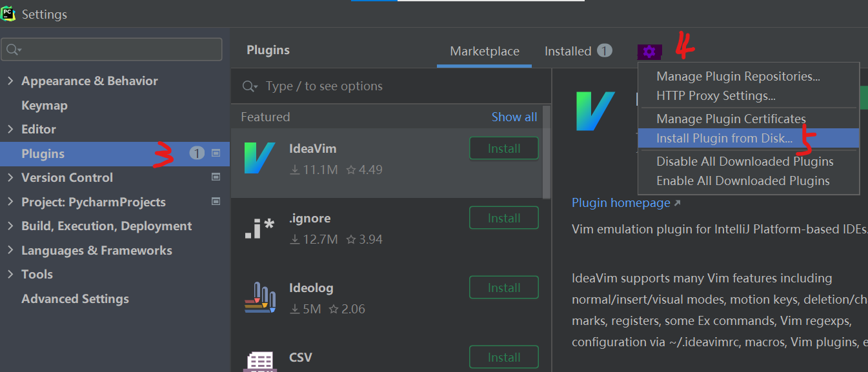The image size is (868, 372).
Task: Expand the Version Control section
Action: tap(10, 177)
